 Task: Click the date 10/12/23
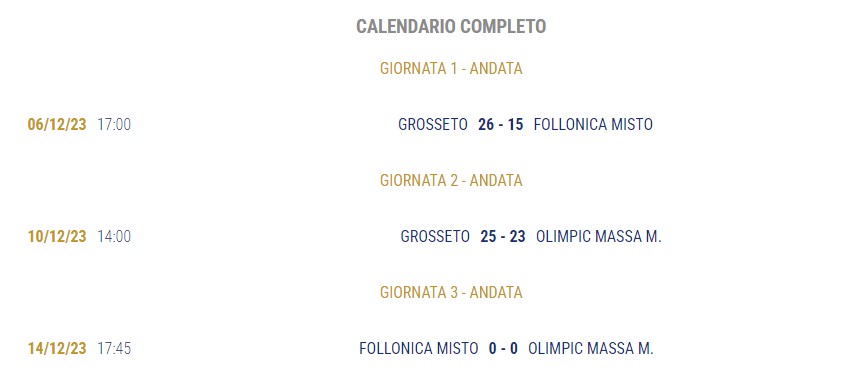(x=57, y=236)
